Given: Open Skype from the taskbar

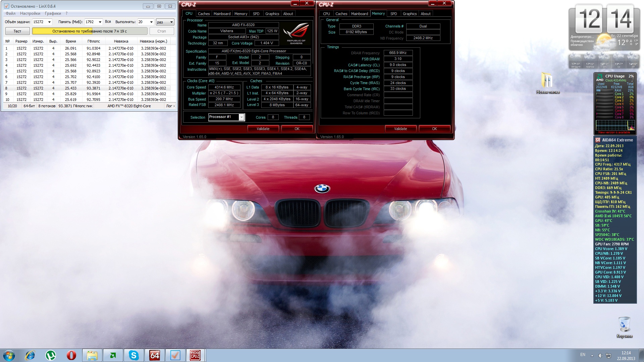Looking at the screenshot, I should [134, 355].
